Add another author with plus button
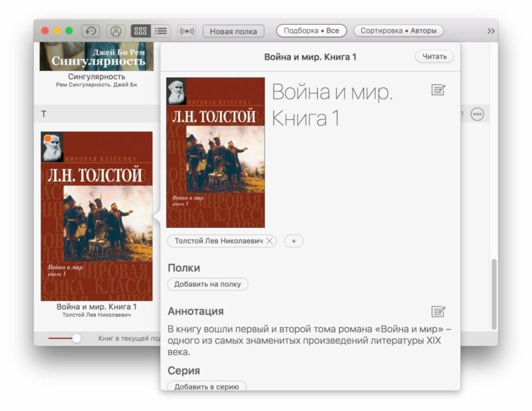This screenshot has height=411, width=532. [x=294, y=241]
